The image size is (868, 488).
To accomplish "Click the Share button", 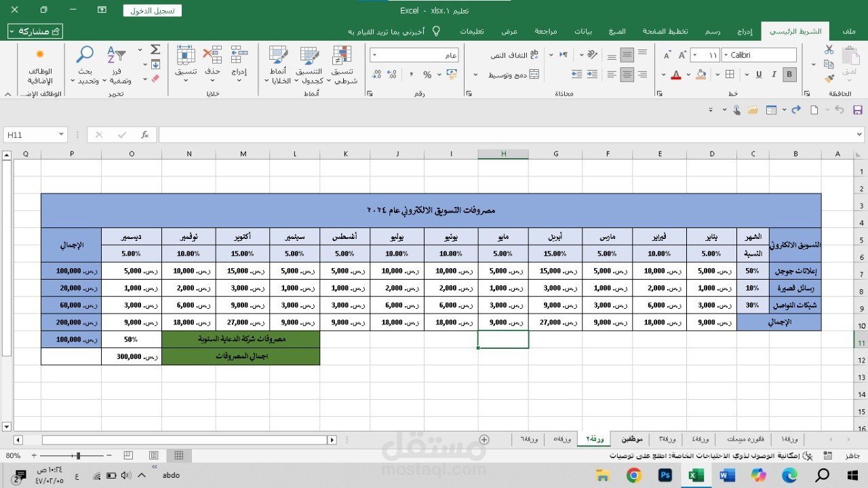I will click(35, 31).
